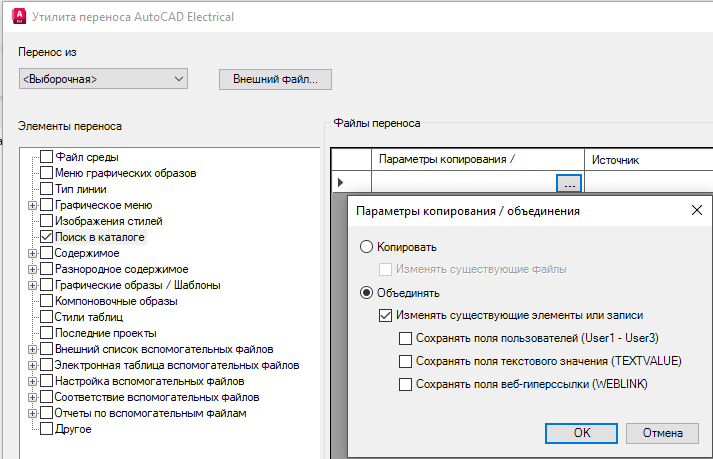
Task: Tick Настройка вспомогательных файлов checkbox
Action: click(x=46, y=381)
